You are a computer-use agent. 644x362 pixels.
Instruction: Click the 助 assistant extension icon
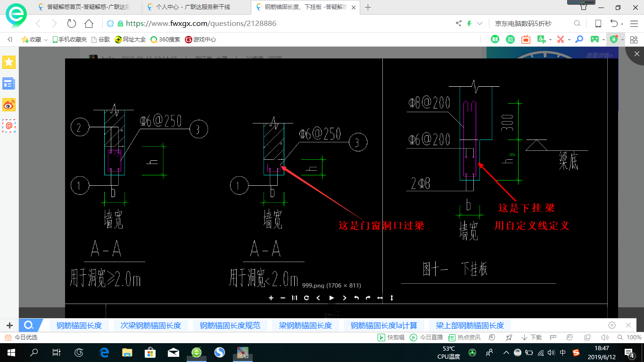pos(510,40)
